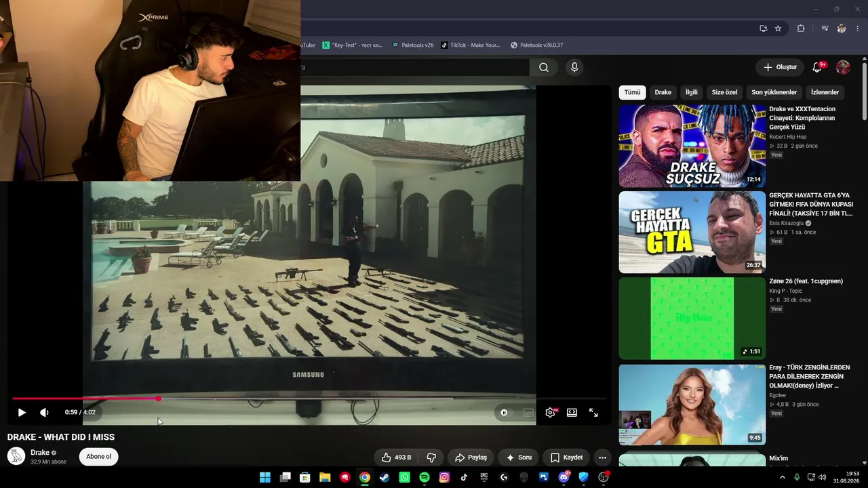
Task: Open the Paletools v26 bookmark
Action: [412, 45]
